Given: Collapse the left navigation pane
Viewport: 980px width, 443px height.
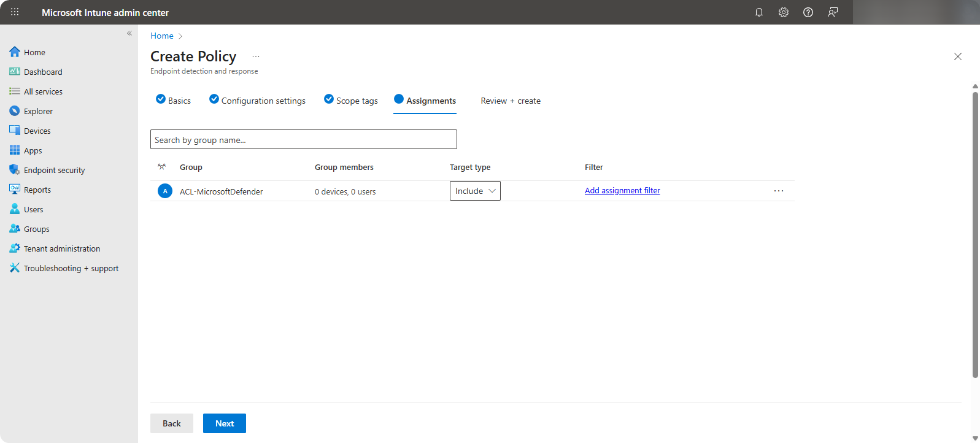Looking at the screenshot, I should [x=129, y=33].
